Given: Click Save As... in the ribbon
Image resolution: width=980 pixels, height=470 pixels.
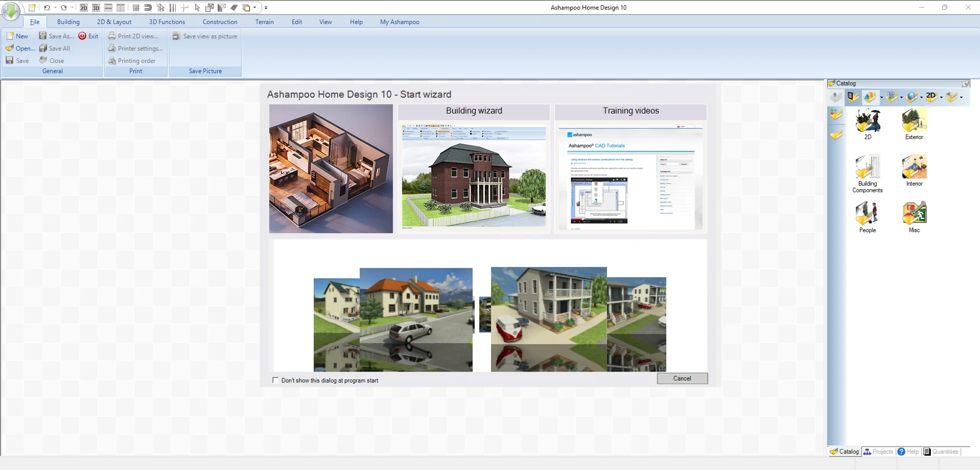Looking at the screenshot, I should coord(57,36).
